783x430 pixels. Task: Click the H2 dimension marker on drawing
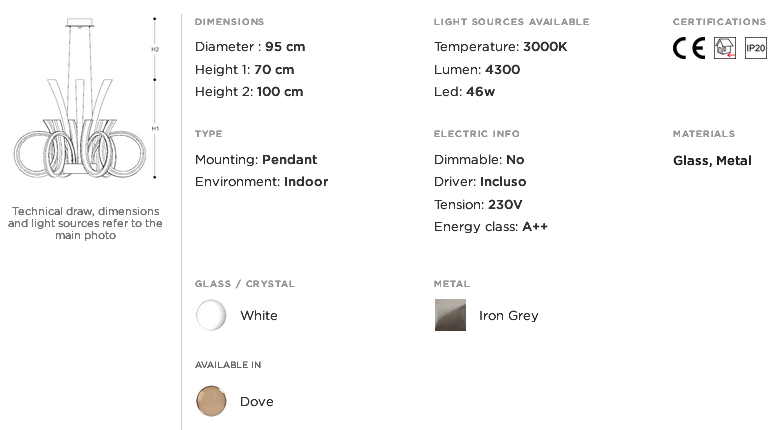point(155,49)
